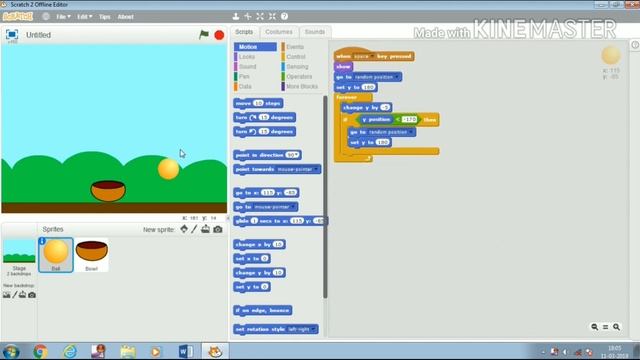Click the if on edge, bounce block
The width and height of the screenshot is (640, 360).
(263, 311)
